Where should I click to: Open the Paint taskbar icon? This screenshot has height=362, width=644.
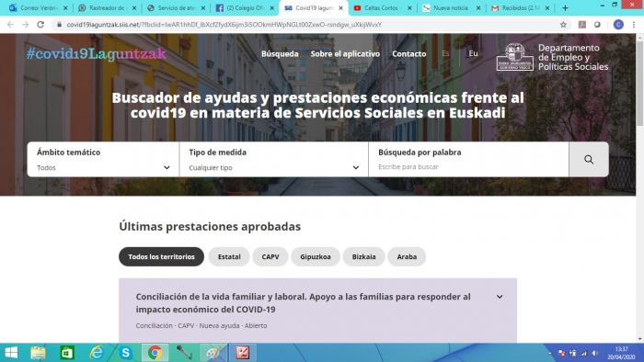click(213, 353)
